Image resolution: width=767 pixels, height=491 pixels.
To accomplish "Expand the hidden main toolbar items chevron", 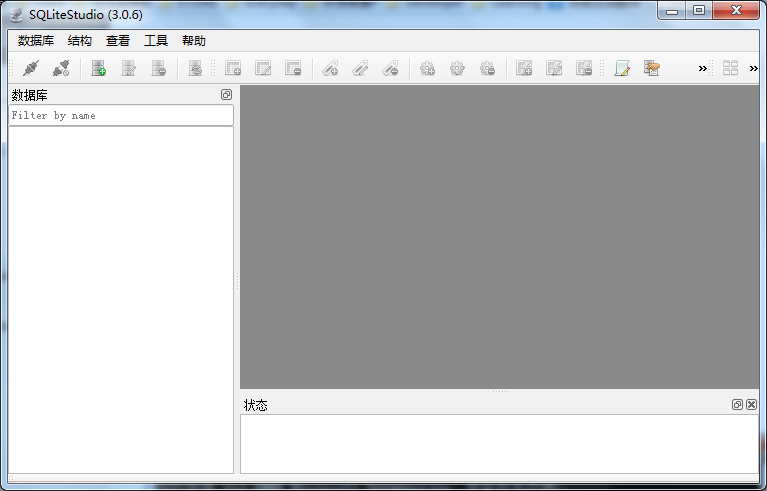I will pyautogui.click(x=702, y=68).
